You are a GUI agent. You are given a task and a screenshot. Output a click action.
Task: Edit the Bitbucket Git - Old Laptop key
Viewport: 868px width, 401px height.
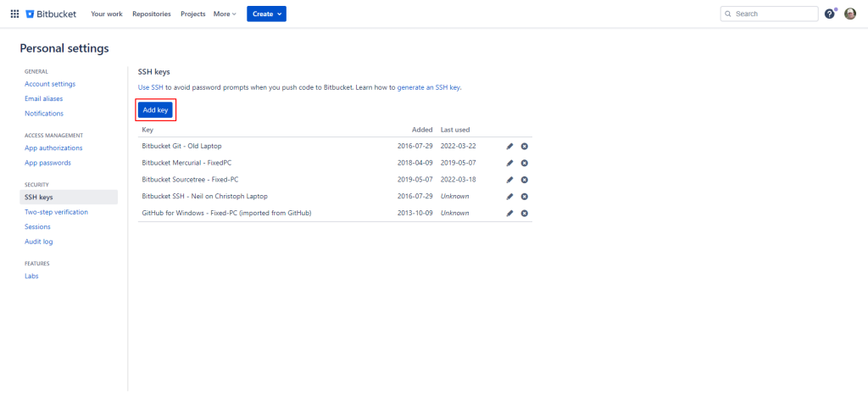tap(509, 147)
